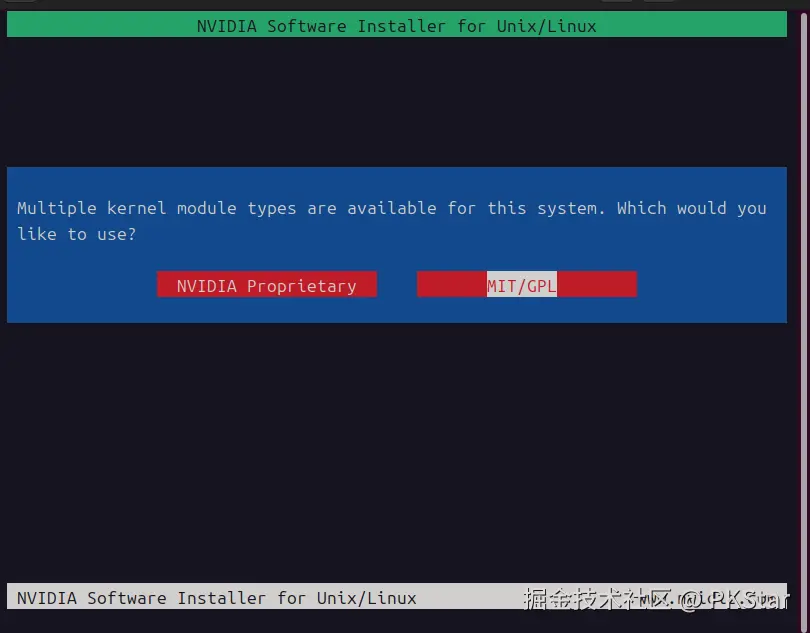Click the green installer title bar text

tap(396, 26)
